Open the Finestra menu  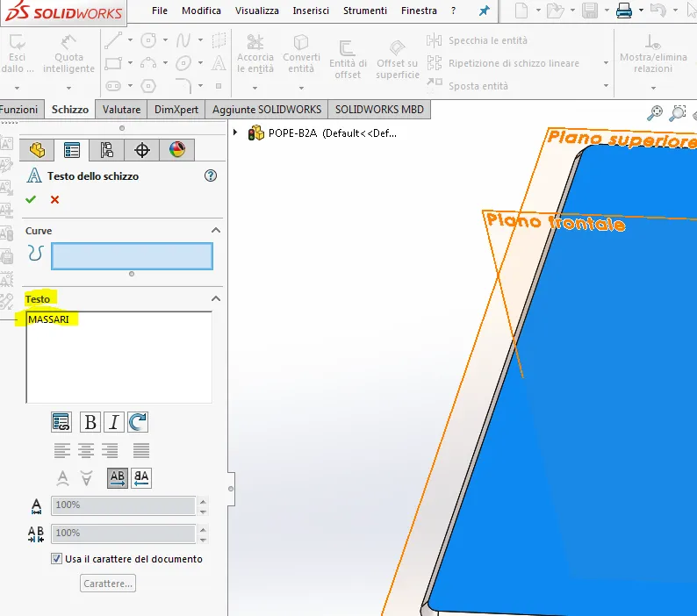pyautogui.click(x=419, y=11)
